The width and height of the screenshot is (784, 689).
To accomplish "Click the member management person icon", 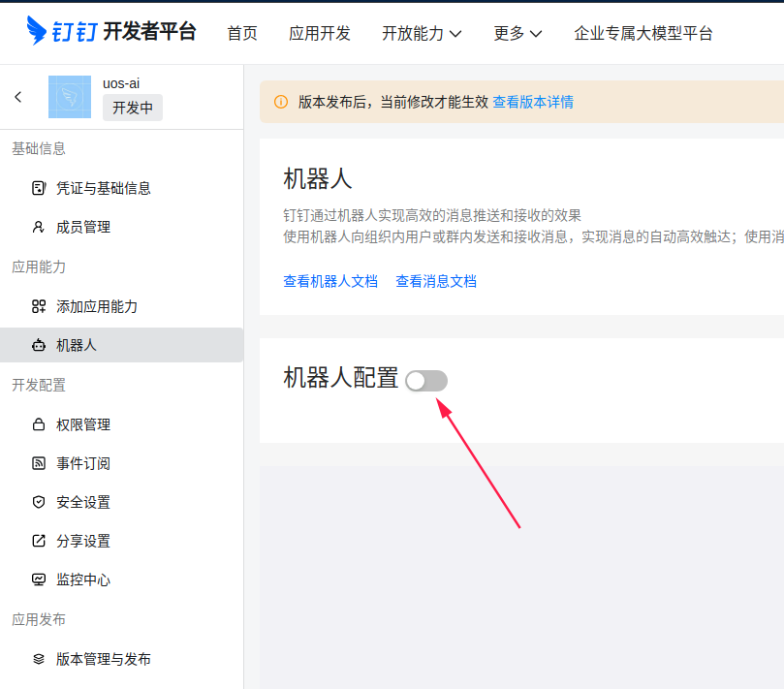I will coord(39,227).
